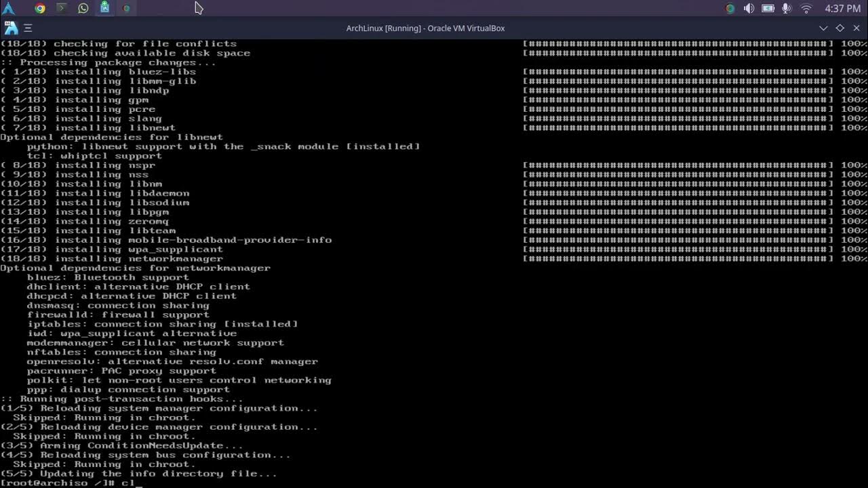Click the VirtualBox window icon in titlebar
Viewport: 868px width, 488px height.
point(11,28)
